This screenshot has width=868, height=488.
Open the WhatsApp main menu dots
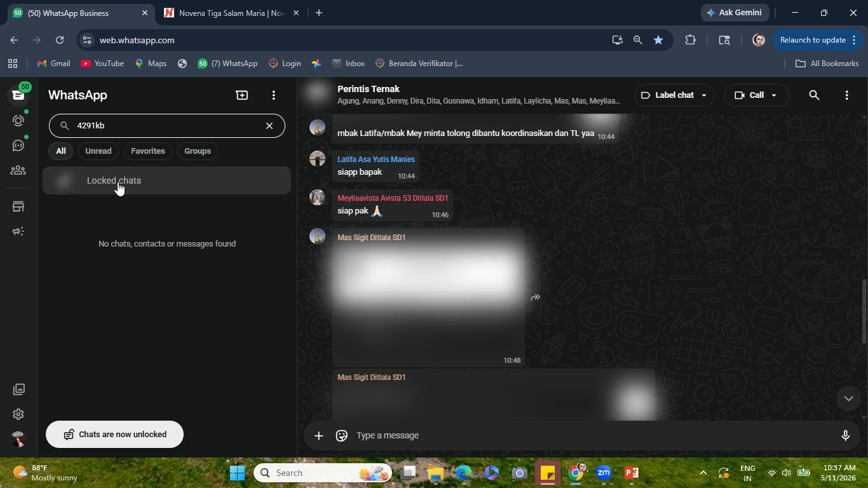[x=274, y=95]
